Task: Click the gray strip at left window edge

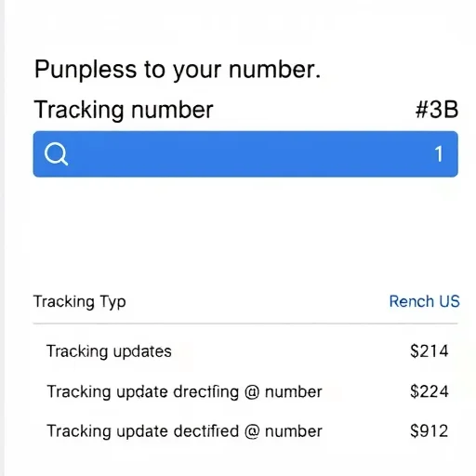Action: point(2,238)
